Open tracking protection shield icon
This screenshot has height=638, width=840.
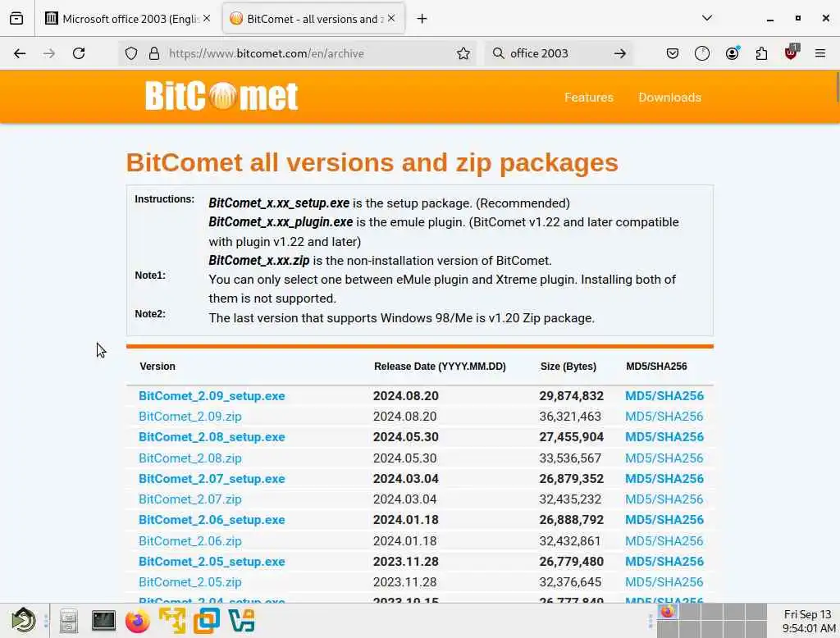131,53
